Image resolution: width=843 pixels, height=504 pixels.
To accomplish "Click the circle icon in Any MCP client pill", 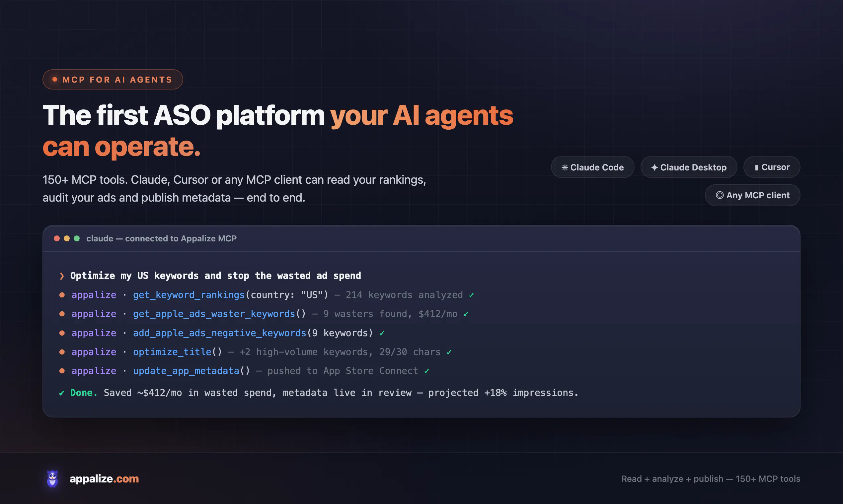I will (x=719, y=195).
